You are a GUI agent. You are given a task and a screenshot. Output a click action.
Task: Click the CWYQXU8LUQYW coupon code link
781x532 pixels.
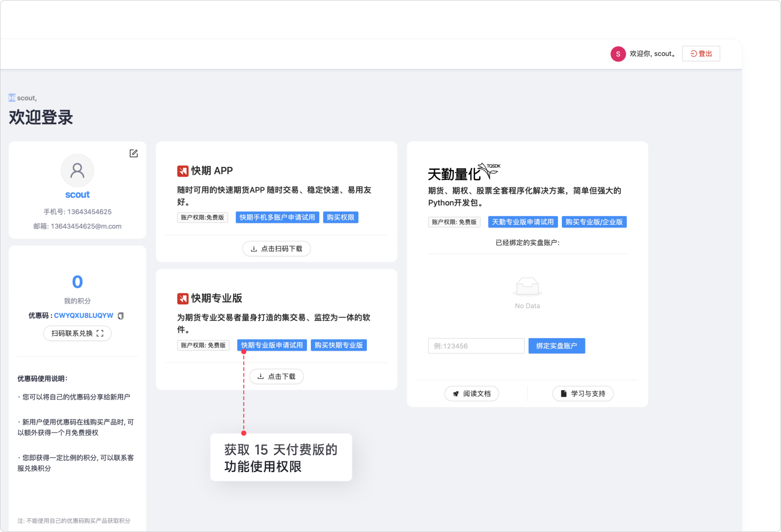[x=84, y=316]
